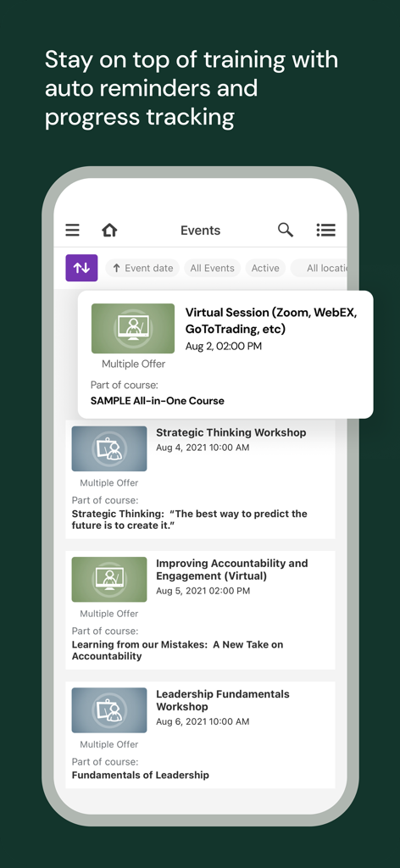Select the Event date sort chip

(142, 268)
